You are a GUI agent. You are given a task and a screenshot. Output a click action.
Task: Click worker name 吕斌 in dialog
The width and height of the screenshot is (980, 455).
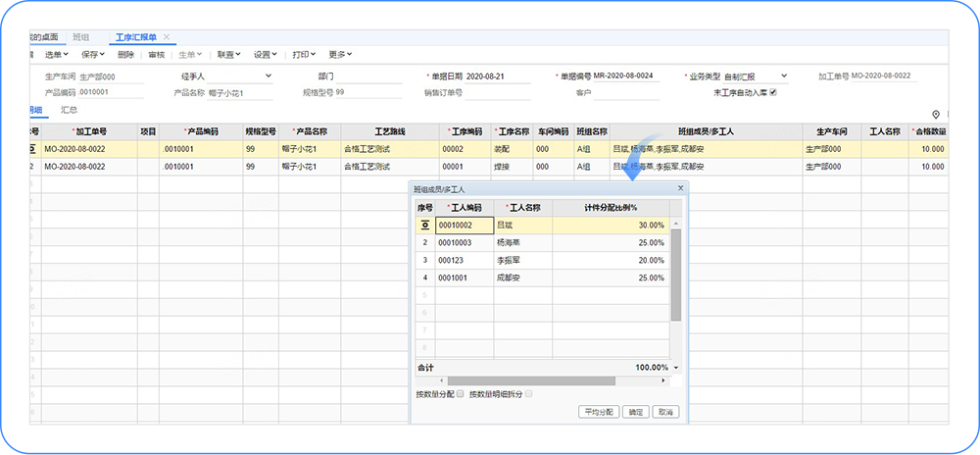coord(523,225)
